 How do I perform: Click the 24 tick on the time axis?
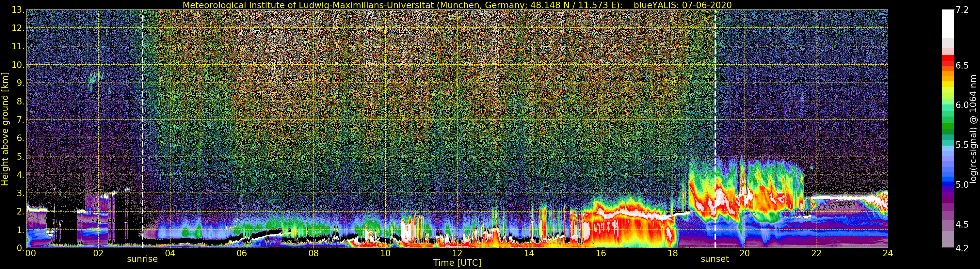[888, 253]
